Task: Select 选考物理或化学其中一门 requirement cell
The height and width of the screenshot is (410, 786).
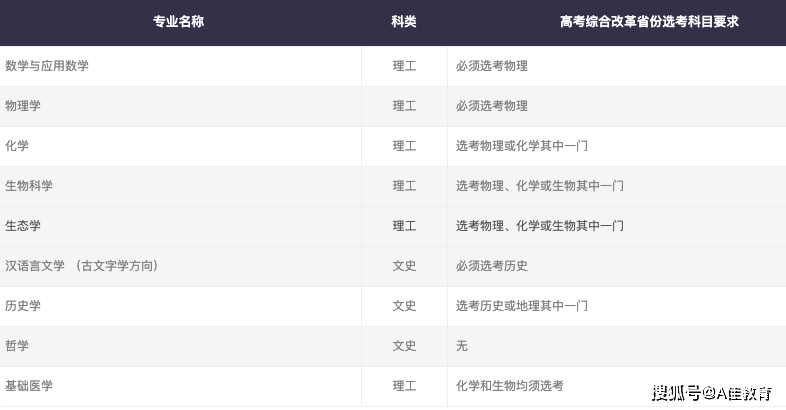Action: pyautogui.click(x=522, y=146)
